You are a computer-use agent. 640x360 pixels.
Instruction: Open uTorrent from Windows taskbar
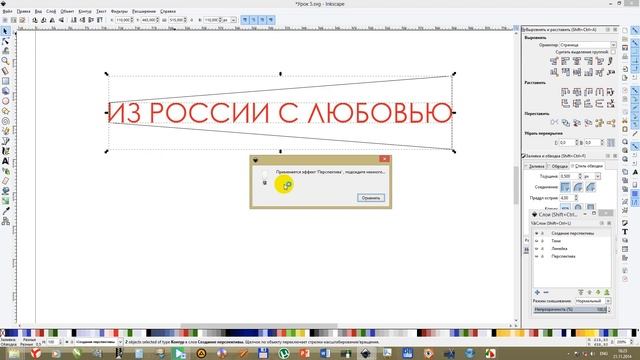pyautogui.click(x=284, y=353)
